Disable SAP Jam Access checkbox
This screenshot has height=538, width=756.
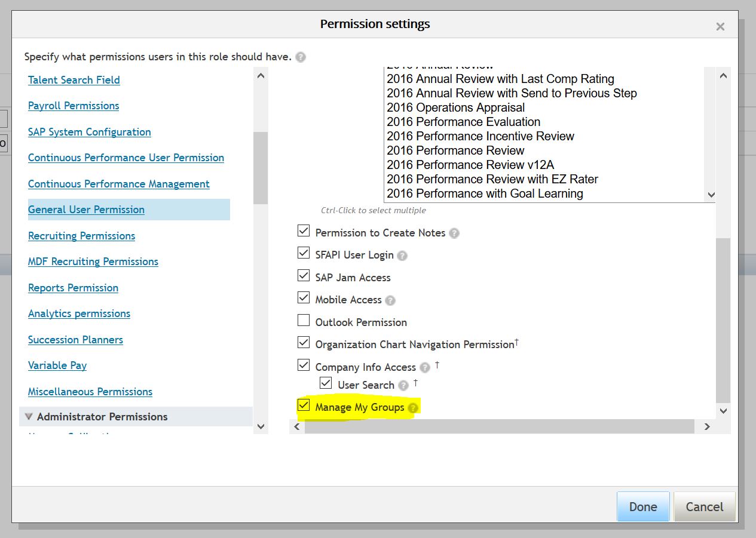[x=304, y=276]
